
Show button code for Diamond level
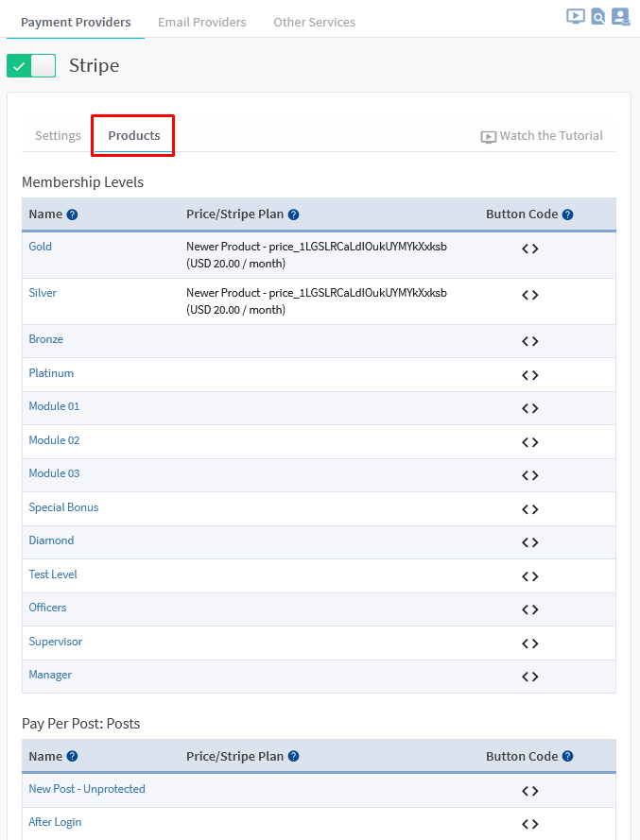[529, 542]
